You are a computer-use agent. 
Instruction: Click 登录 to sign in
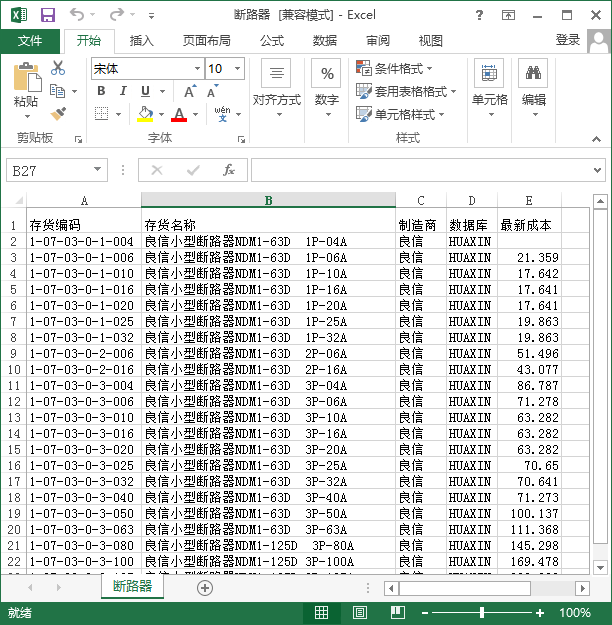pos(568,40)
